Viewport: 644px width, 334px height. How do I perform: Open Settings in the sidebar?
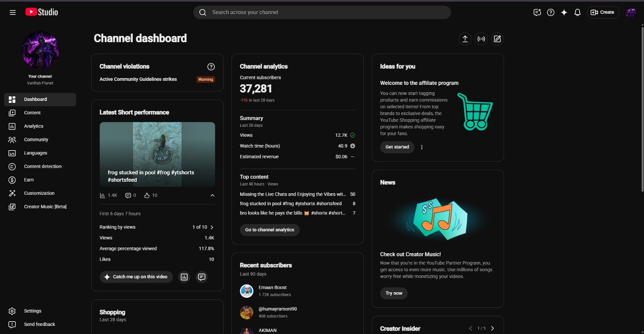pyautogui.click(x=40, y=311)
